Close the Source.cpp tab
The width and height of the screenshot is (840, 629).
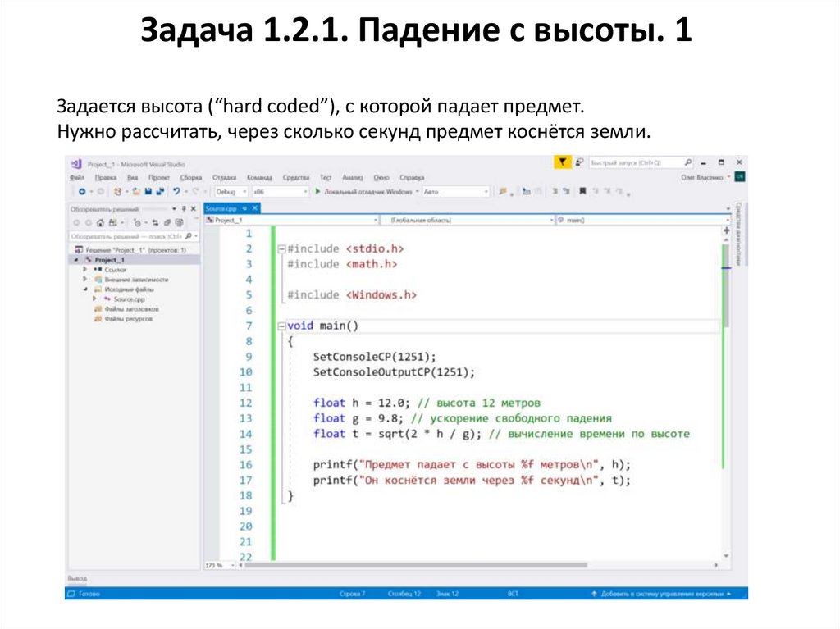click(255, 207)
